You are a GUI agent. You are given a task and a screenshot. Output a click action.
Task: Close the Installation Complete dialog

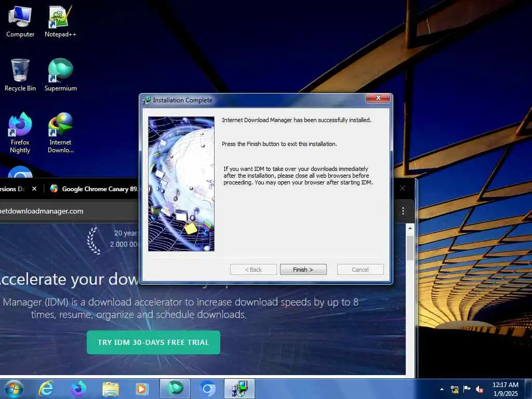click(x=378, y=98)
